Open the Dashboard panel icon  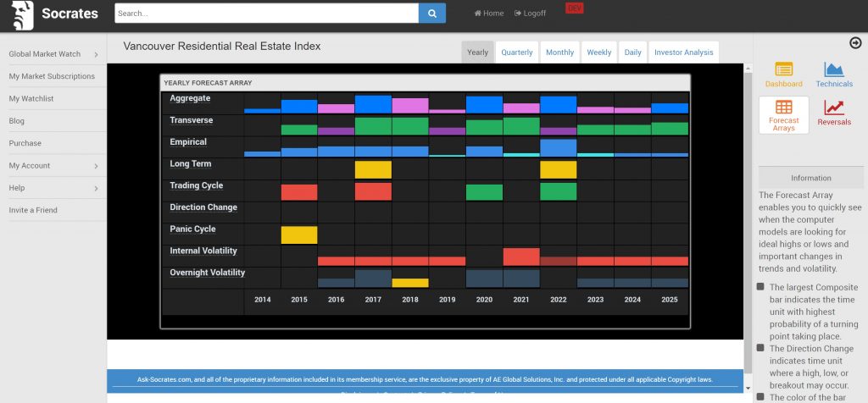click(x=783, y=71)
